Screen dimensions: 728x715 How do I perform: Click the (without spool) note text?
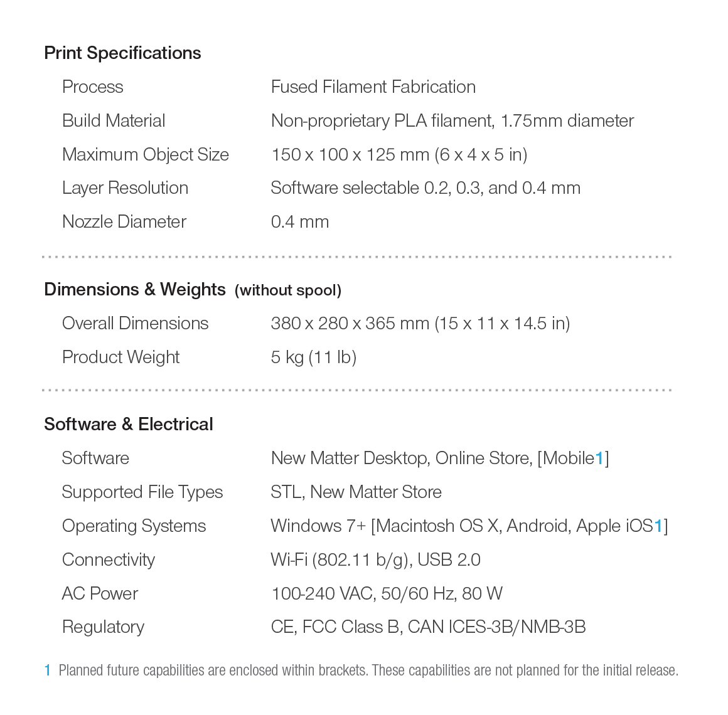coord(288,290)
